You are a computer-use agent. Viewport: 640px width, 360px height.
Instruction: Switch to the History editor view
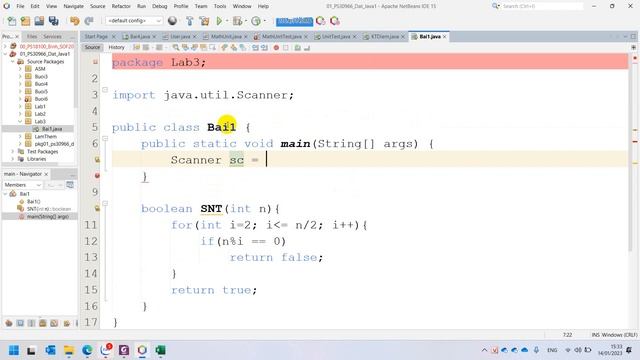(116, 48)
